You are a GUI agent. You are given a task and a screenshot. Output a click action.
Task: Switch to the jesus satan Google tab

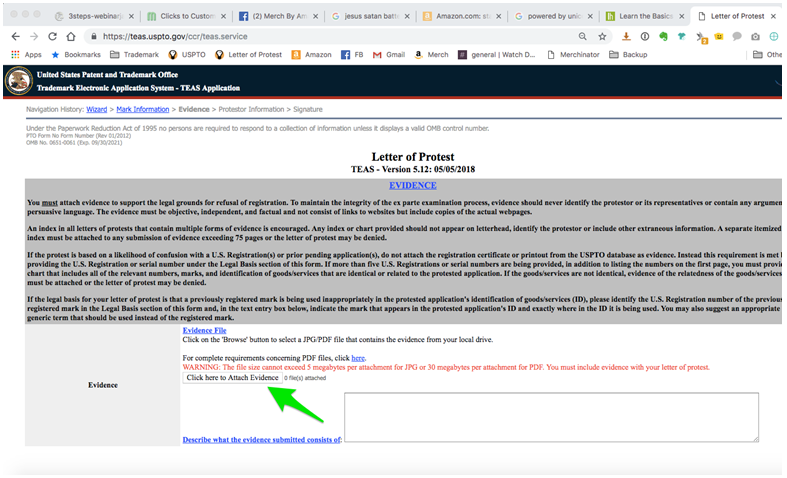pyautogui.click(x=370, y=16)
